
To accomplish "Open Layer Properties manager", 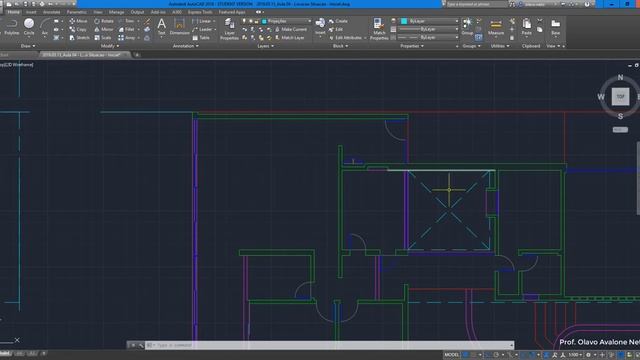I will pyautogui.click(x=229, y=29).
